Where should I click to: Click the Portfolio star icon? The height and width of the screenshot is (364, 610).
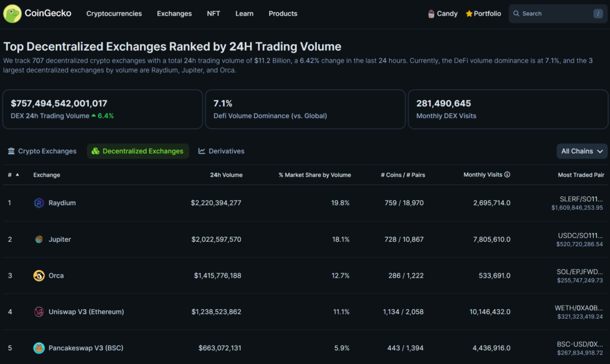pos(469,14)
